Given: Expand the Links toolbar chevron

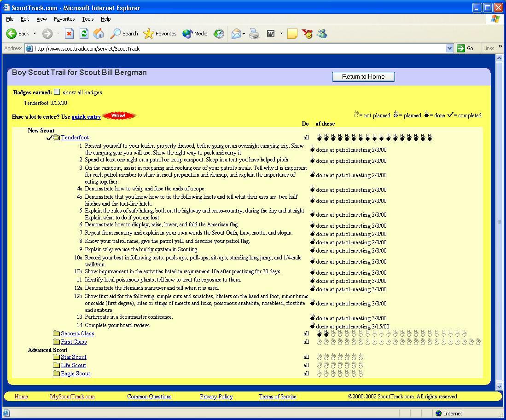Looking at the screenshot, I should pyautogui.click(x=500, y=47).
